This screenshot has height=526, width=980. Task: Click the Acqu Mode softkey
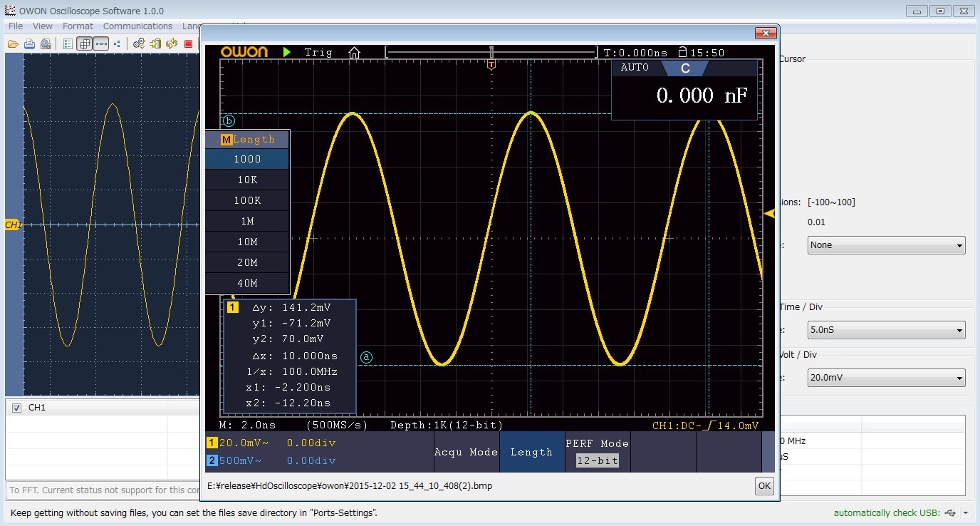coord(466,452)
